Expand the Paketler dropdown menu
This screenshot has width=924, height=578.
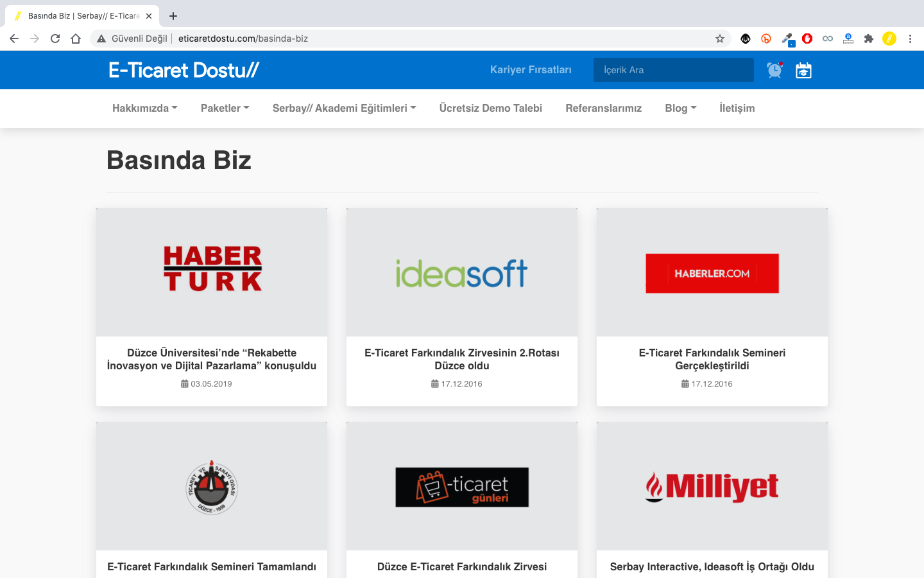225,109
